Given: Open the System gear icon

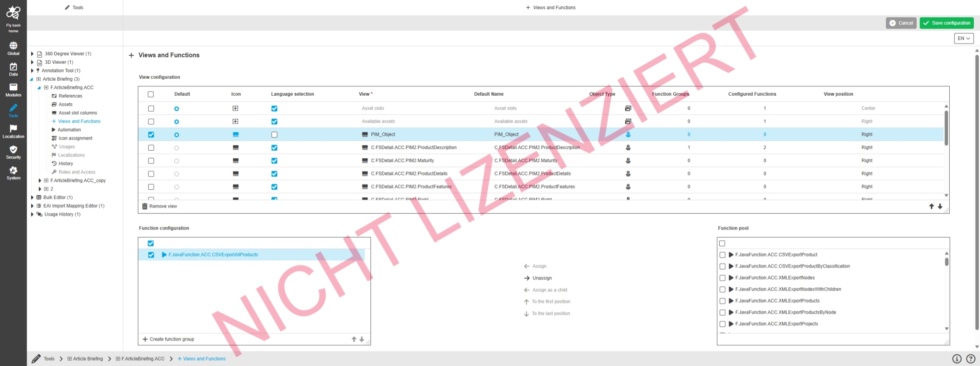Looking at the screenshot, I should (13, 170).
